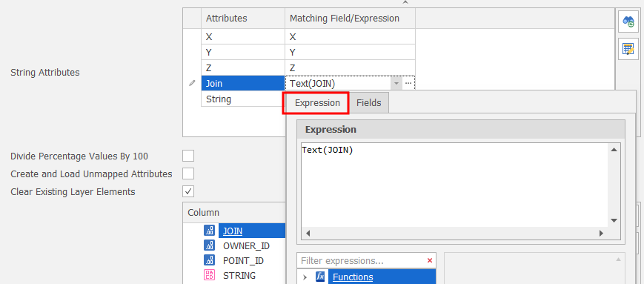Screen dimensions: 644x284
Task: Click the expression box scroll-down arrow
Action: click(x=614, y=221)
